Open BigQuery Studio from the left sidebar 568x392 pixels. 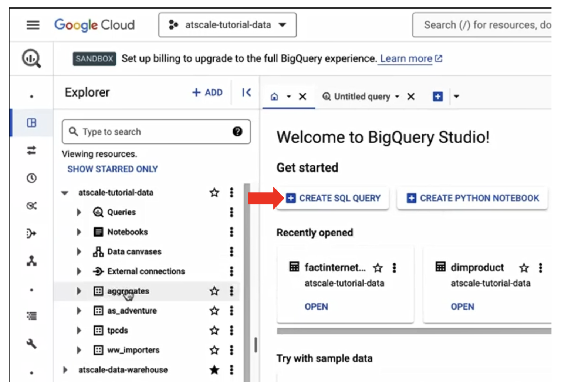coord(32,58)
